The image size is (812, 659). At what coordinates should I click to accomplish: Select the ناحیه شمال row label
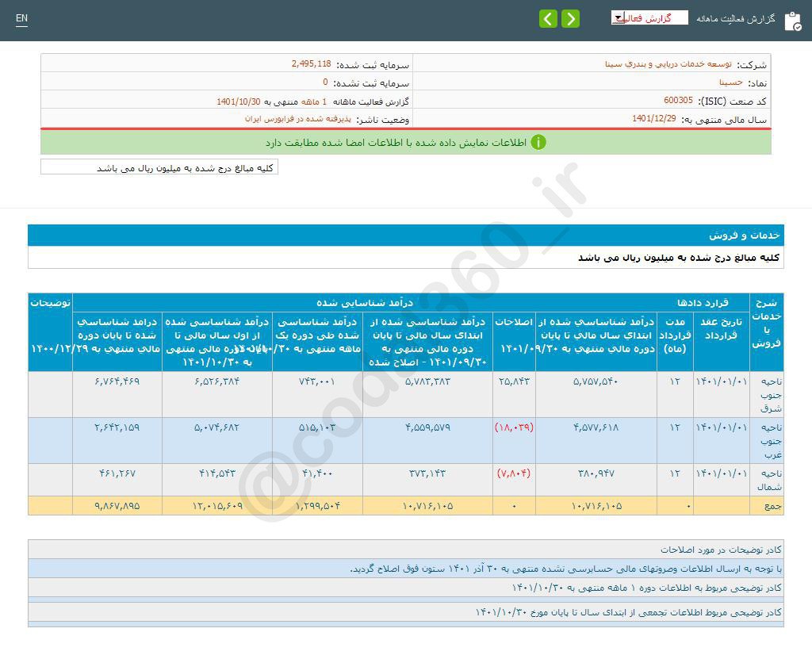pos(770,480)
